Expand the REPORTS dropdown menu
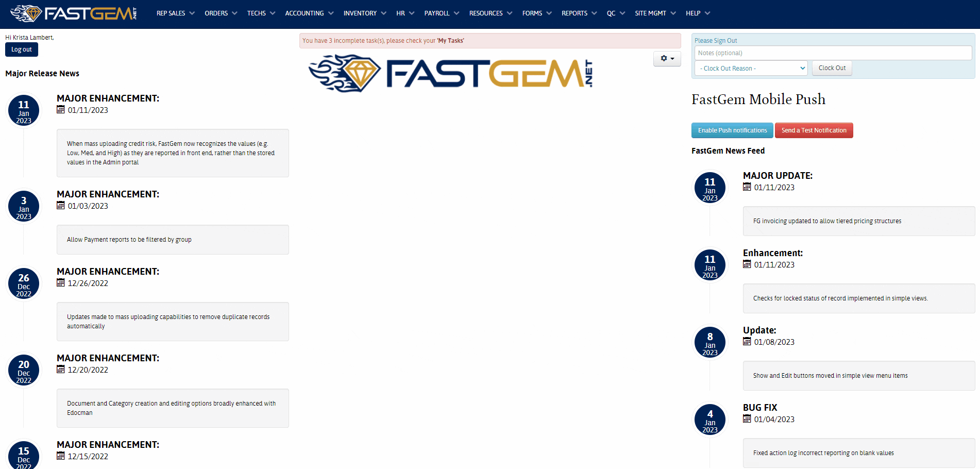Image resolution: width=980 pixels, height=469 pixels. point(579,13)
